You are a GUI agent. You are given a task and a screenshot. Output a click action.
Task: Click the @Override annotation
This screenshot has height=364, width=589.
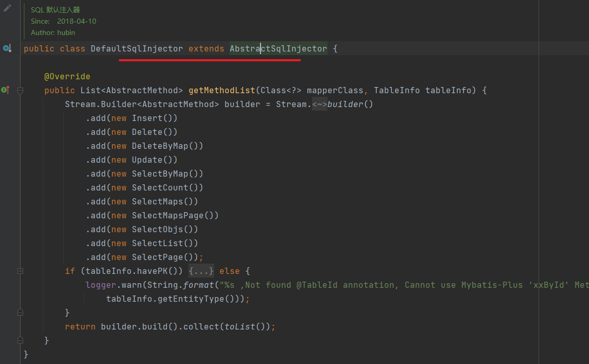[67, 77]
